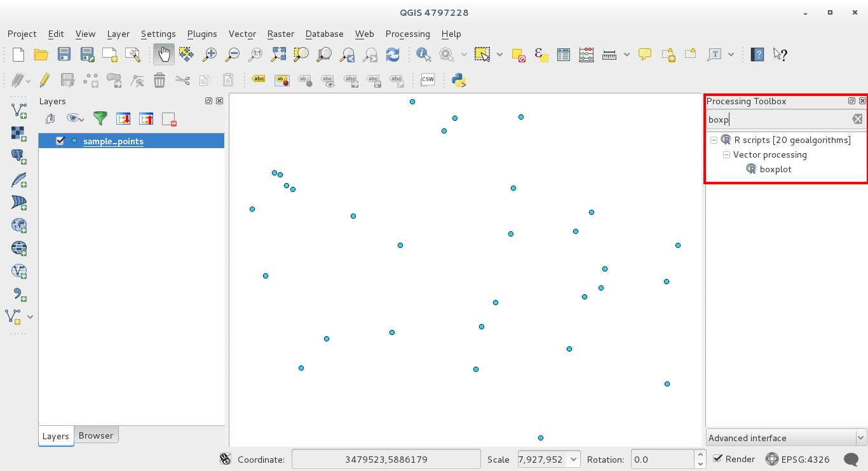
Task: Open the Processing menu
Action: pos(407,34)
